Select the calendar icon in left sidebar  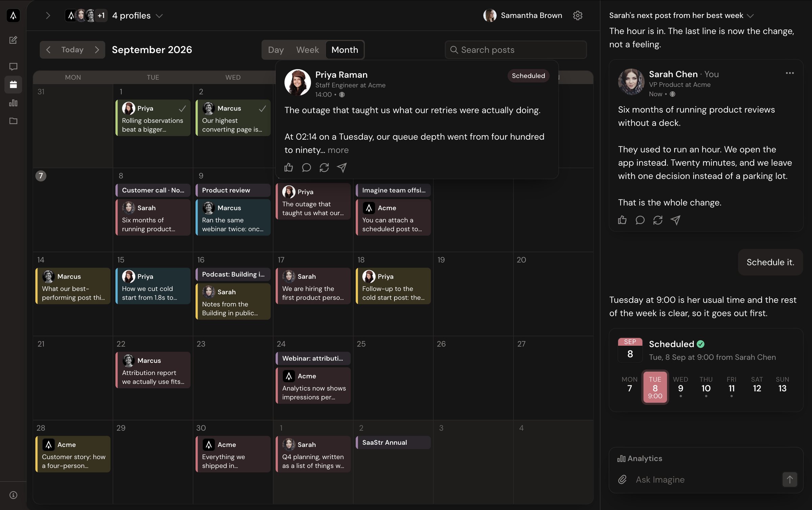coord(13,85)
